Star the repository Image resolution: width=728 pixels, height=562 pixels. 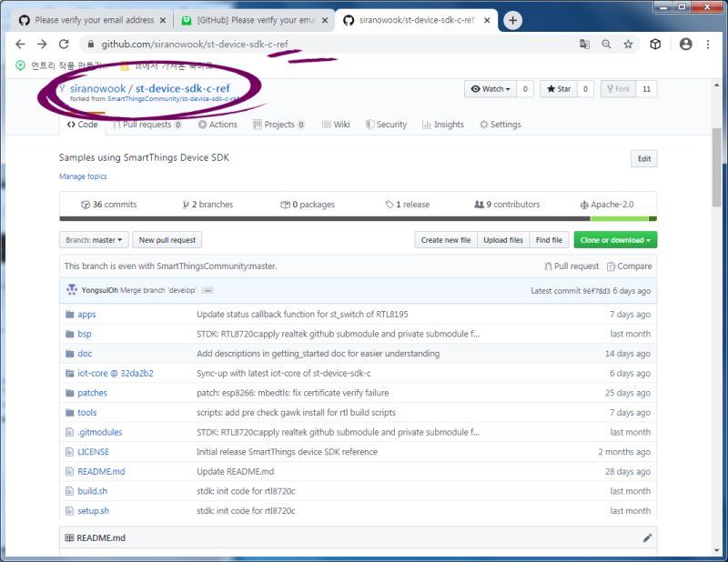coord(557,89)
